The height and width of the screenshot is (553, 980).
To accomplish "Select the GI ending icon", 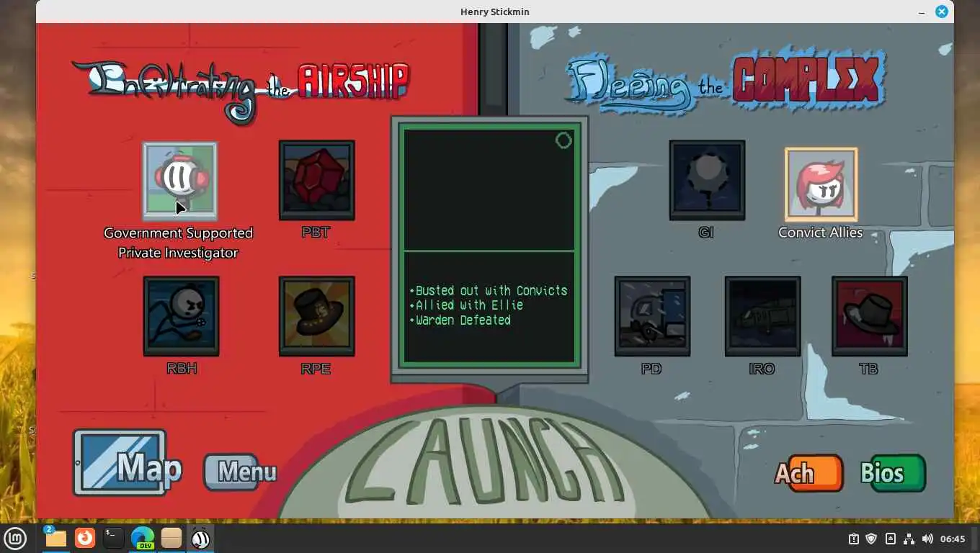I will click(x=707, y=180).
